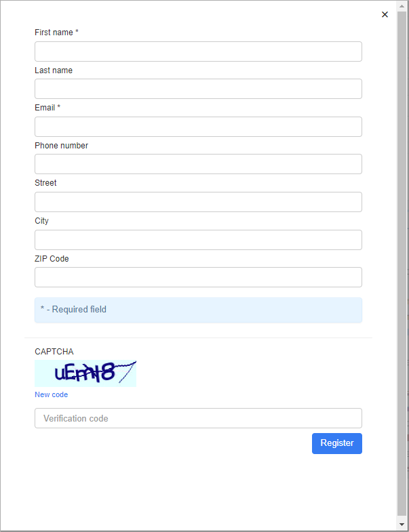Click the ZIP Code field
The image size is (409, 532).
click(x=198, y=278)
